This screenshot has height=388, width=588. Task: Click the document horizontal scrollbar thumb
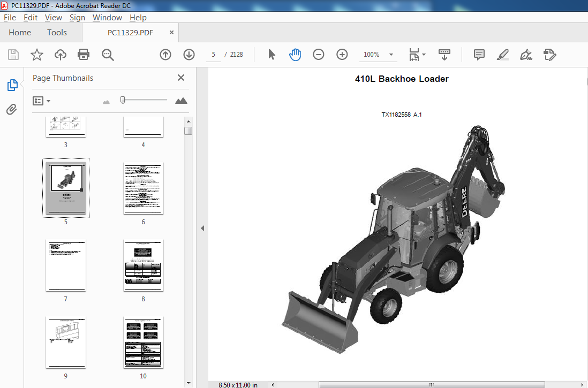432,385
